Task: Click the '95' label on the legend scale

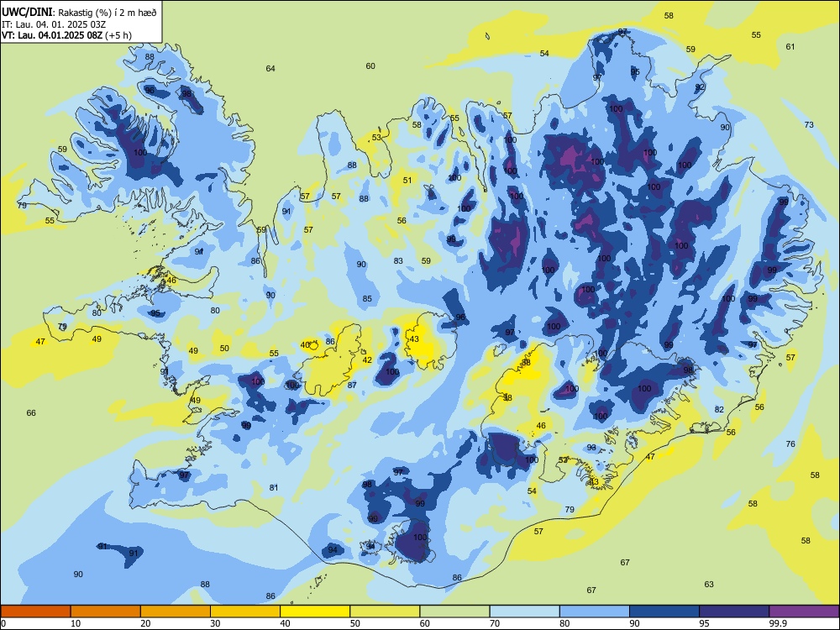Action: click(x=704, y=623)
